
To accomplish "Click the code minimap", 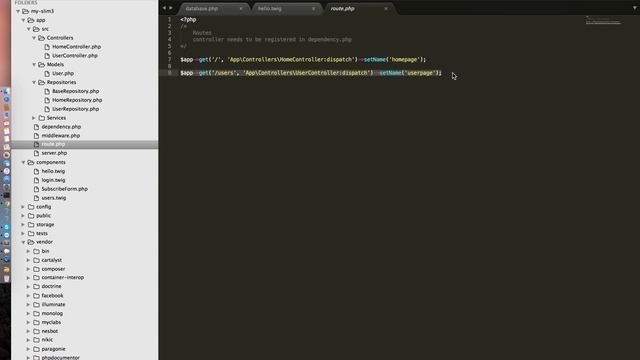I will pyautogui.click(x=603, y=20).
